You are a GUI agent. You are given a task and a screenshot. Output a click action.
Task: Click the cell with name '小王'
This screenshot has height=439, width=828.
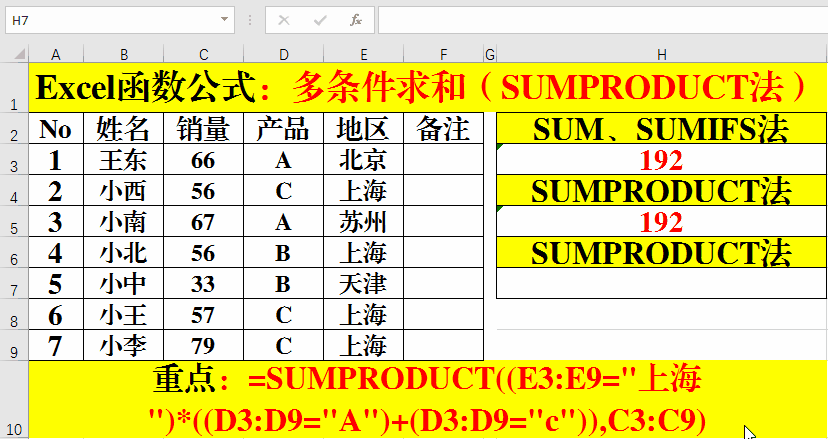coord(124,314)
